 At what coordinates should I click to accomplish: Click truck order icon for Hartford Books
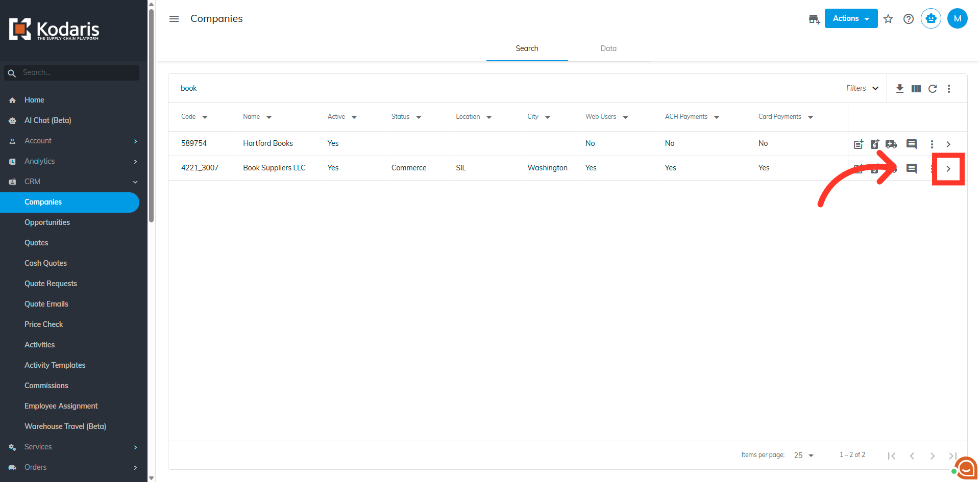click(x=891, y=144)
